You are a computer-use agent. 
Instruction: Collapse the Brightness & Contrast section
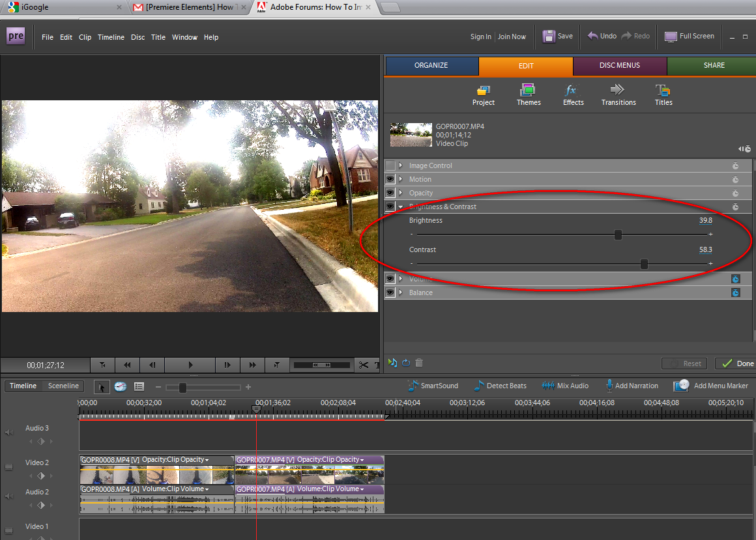(401, 206)
